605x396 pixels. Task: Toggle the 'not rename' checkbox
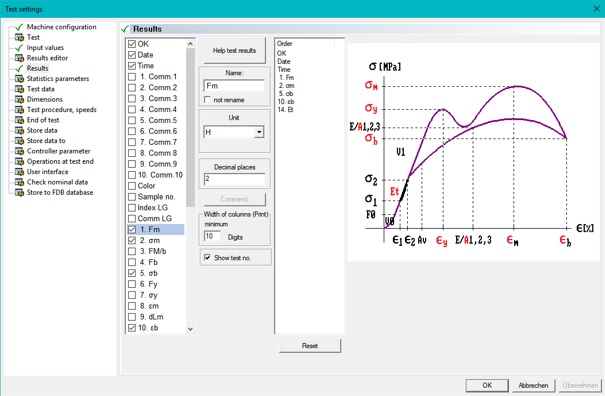coord(207,100)
